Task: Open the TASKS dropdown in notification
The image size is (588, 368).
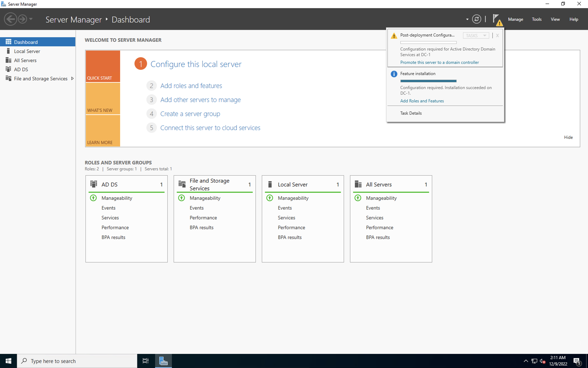Action: (x=476, y=36)
